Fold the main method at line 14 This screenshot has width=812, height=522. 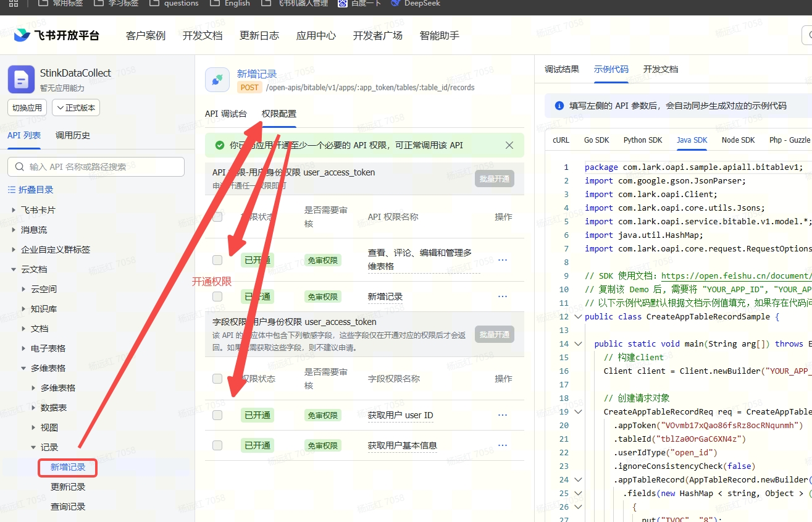[578, 344]
